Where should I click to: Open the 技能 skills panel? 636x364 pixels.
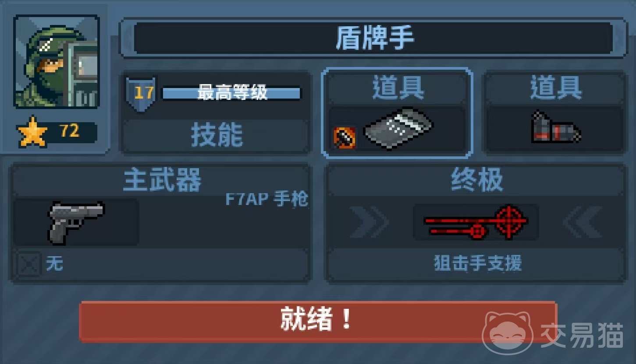216,136
